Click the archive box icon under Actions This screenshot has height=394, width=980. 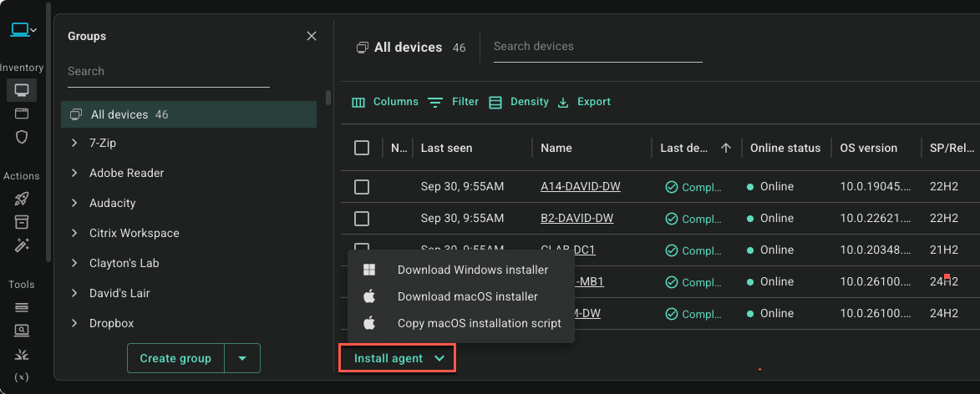(x=22, y=222)
